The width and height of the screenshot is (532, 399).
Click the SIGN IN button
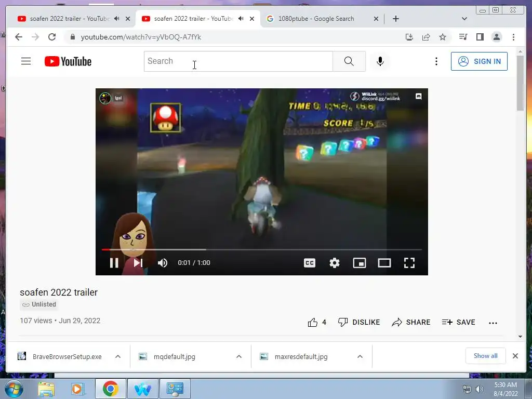[479, 61]
